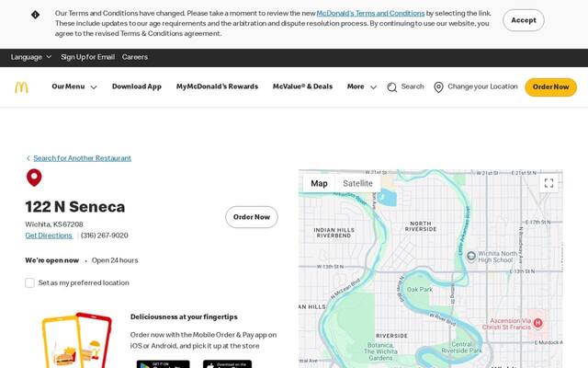This screenshot has width=588, height=368.
Task: Expand the Language dropdown
Action: tap(31, 57)
